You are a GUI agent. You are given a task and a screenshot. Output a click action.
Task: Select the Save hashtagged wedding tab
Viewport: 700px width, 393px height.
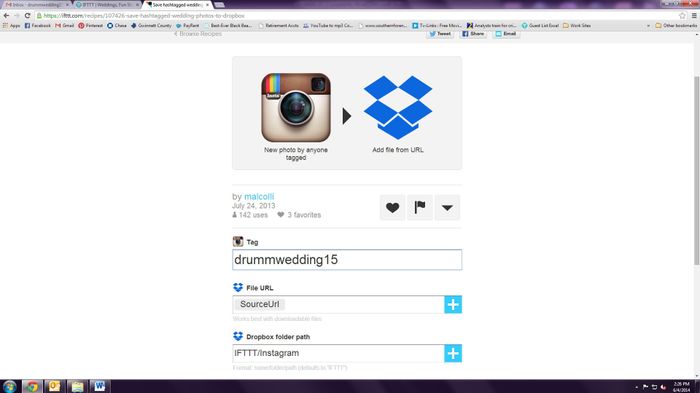tap(178, 4)
